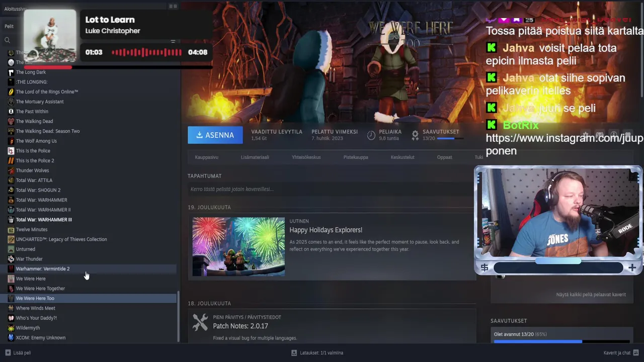Image resolution: width=644 pixels, height=362 pixels.
Task: Click the 'Lot to Learn' album art thumbnail
Action: coord(50,36)
